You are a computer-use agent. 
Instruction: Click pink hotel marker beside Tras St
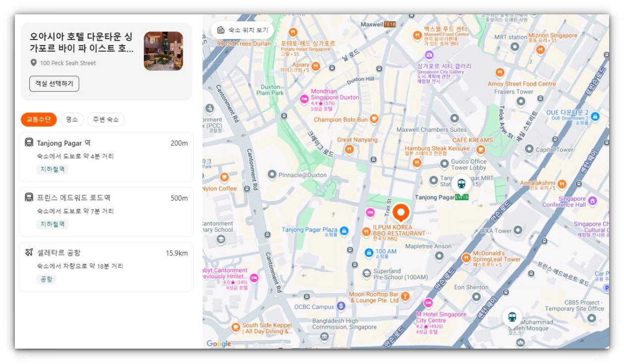tap(370, 212)
